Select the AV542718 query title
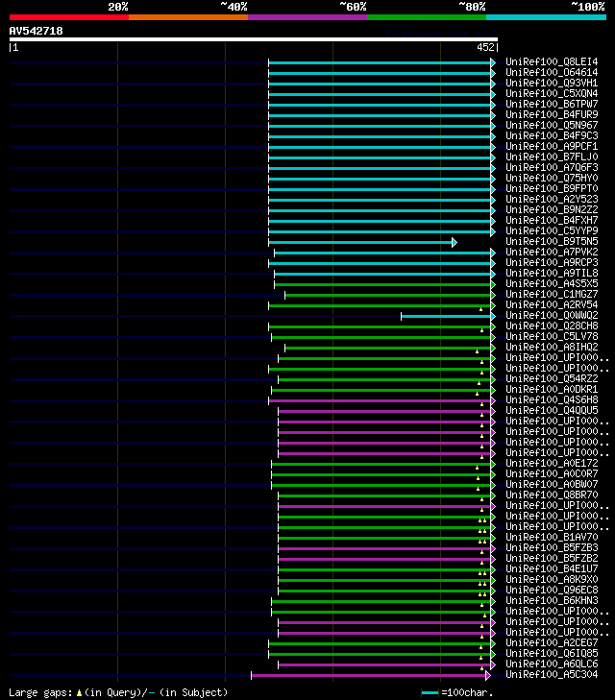This screenshot has width=615, height=700. (x=37, y=31)
